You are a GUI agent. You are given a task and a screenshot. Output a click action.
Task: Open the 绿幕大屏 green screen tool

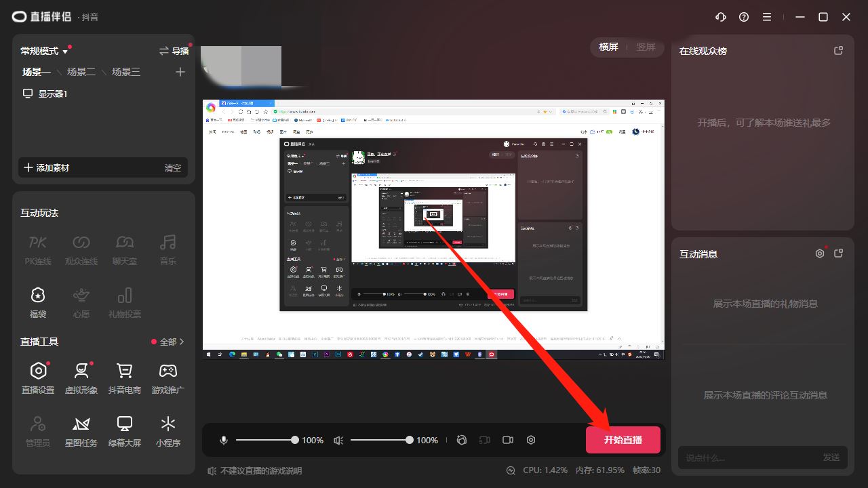pos(125,430)
